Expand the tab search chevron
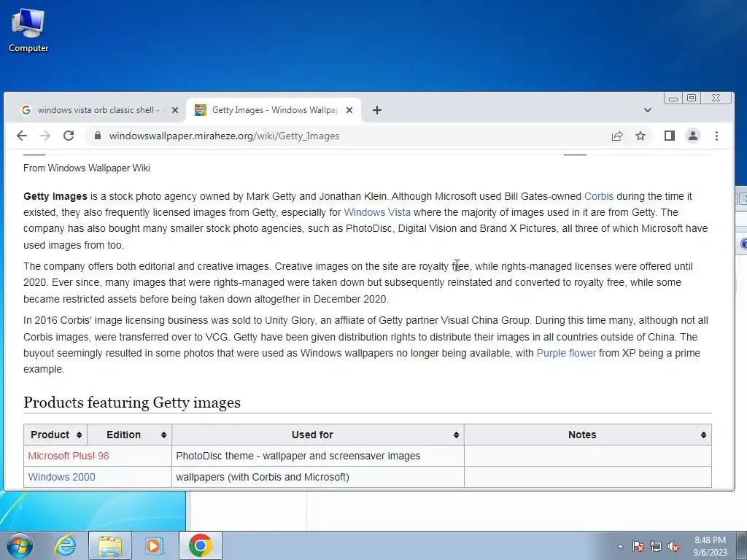The height and width of the screenshot is (560, 747). (x=648, y=110)
